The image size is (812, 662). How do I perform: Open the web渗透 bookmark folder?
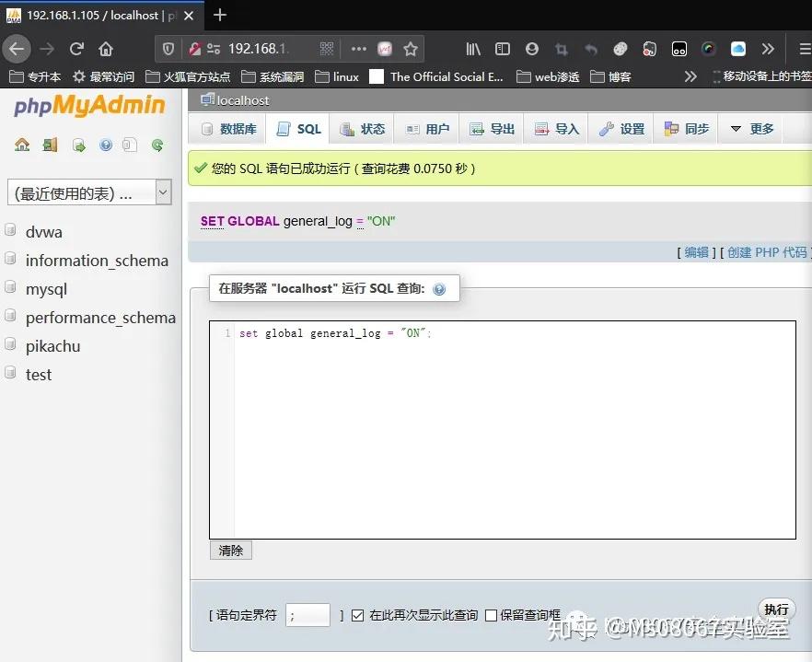point(548,76)
